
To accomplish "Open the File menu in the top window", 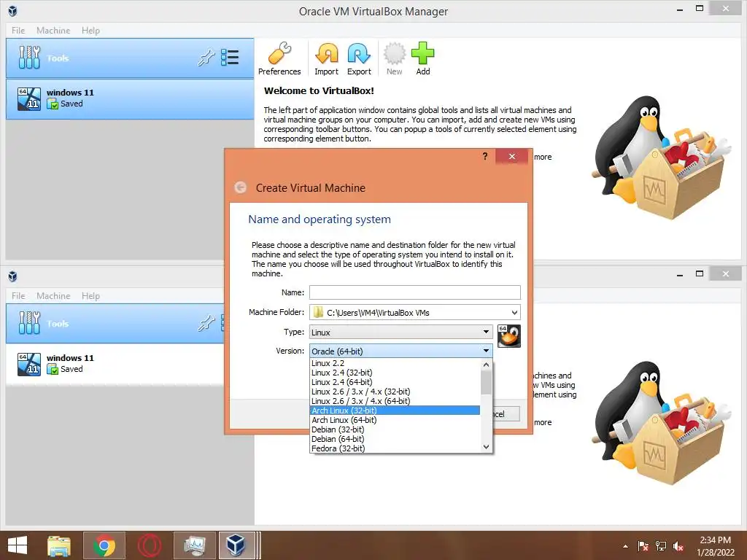I will (18, 31).
